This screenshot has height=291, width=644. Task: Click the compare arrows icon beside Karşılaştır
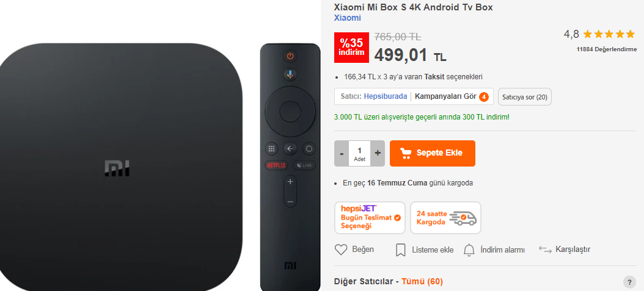click(x=545, y=250)
